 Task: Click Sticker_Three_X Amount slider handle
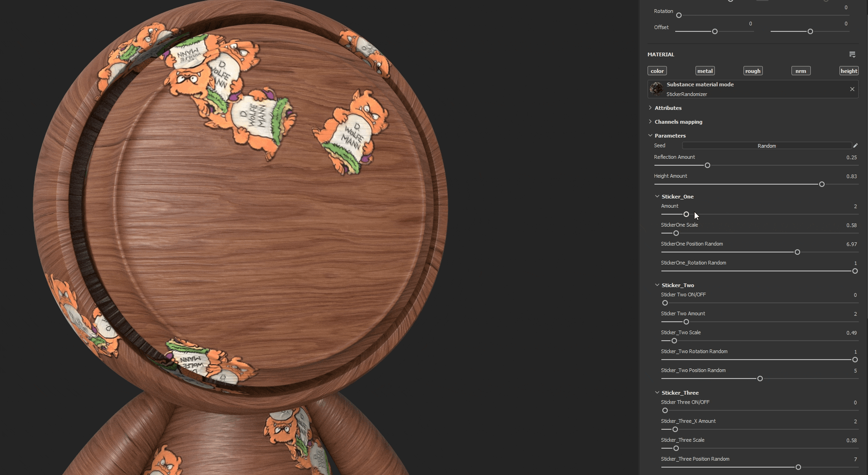(675, 429)
